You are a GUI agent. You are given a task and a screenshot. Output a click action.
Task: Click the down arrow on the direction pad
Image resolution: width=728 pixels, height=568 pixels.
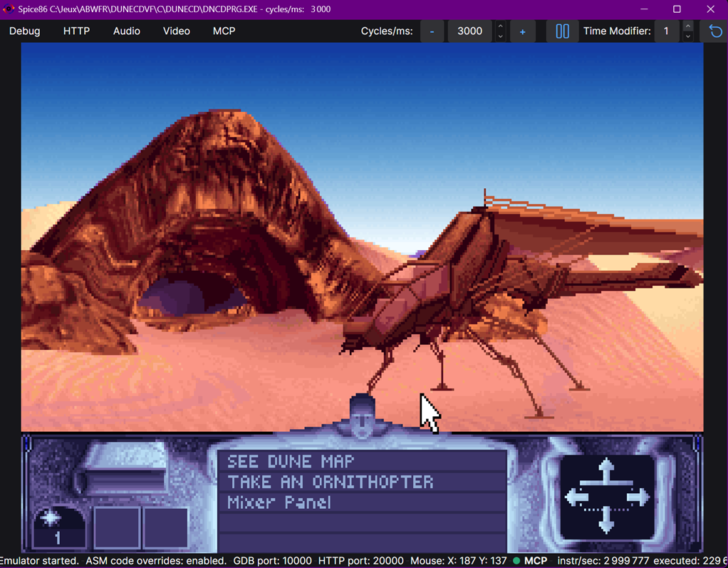(x=606, y=521)
